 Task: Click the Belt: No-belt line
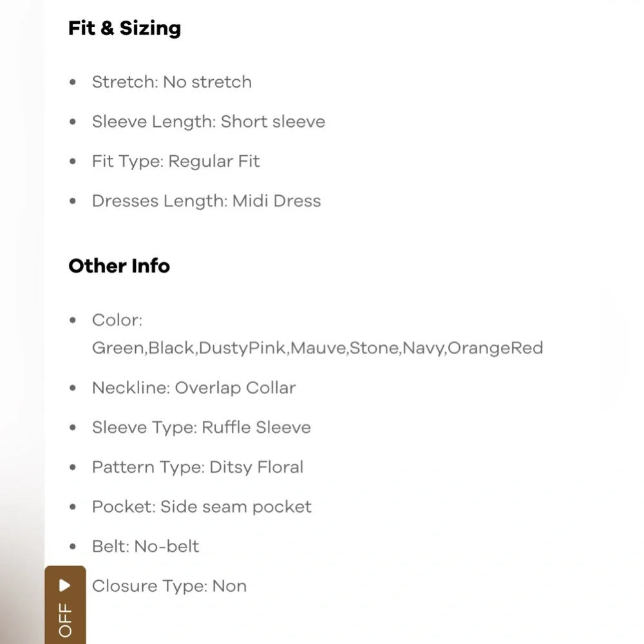[x=146, y=546]
